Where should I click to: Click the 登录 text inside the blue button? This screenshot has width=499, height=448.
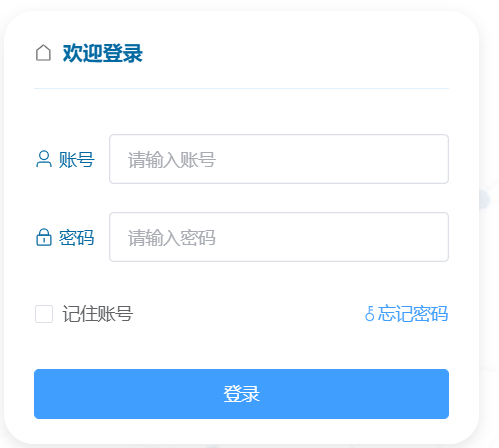[x=241, y=394]
